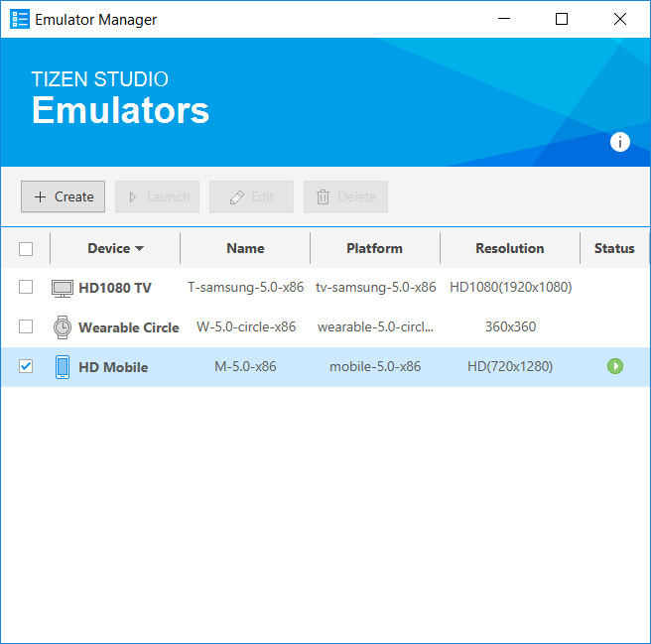Click the Delete trash button
The image size is (651, 644).
click(x=345, y=196)
